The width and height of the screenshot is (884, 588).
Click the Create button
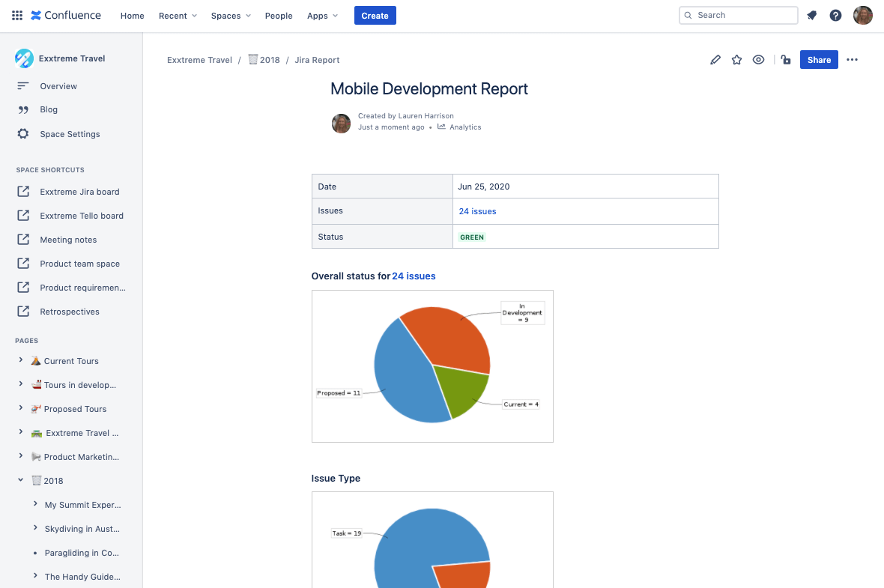point(375,15)
